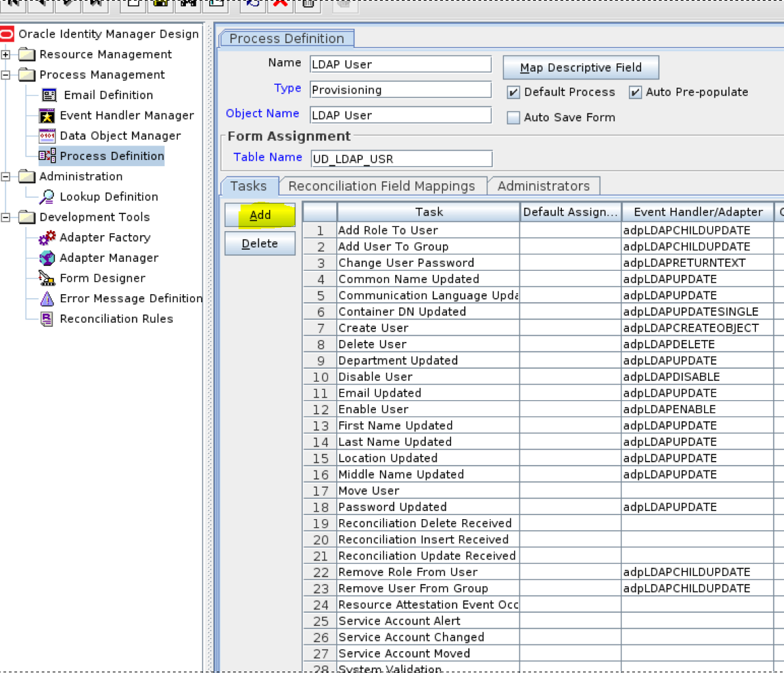Image resolution: width=784 pixels, height=673 pixels.
Task: Uncheck the Default Process checkbox
Action: pos(514,92)
